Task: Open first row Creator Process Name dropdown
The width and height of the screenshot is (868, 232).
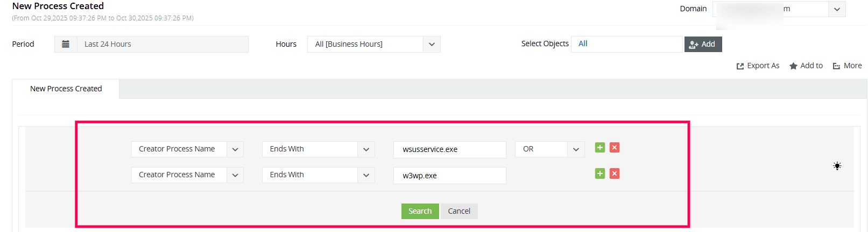Action: click(187, 149)
